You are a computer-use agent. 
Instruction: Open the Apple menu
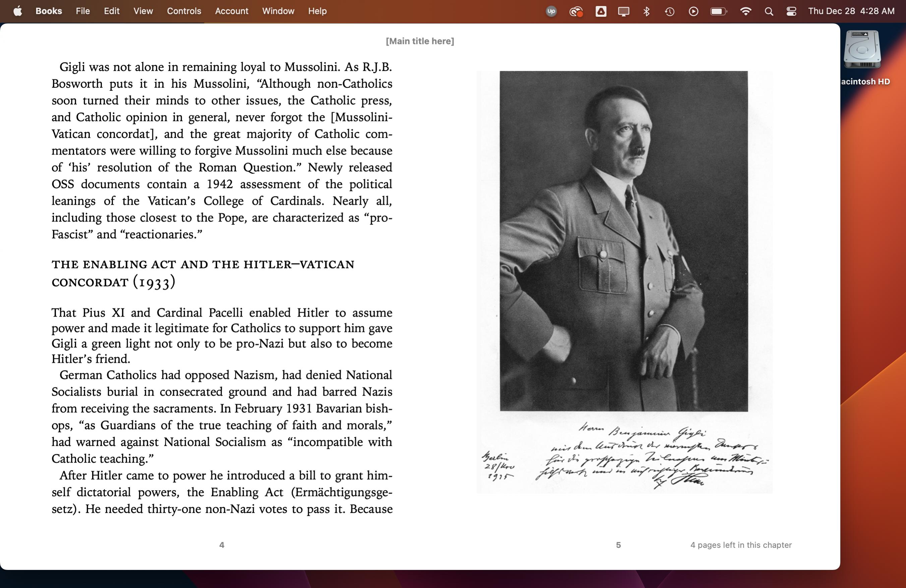[17, 11]
